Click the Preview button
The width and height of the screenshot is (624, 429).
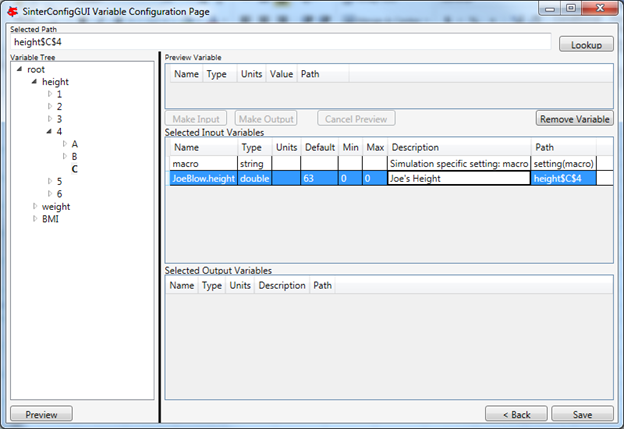pyautogui.click(x=41, y=414)
